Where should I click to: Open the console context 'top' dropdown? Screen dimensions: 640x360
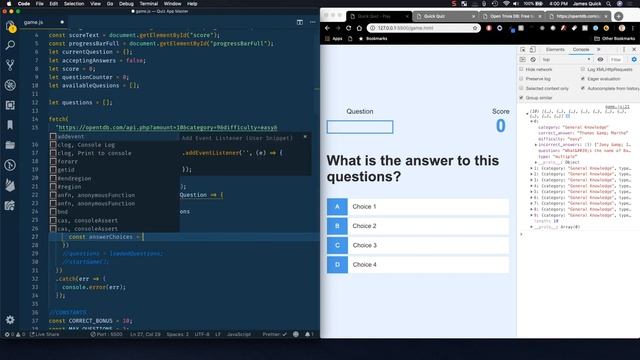[566, 60]
